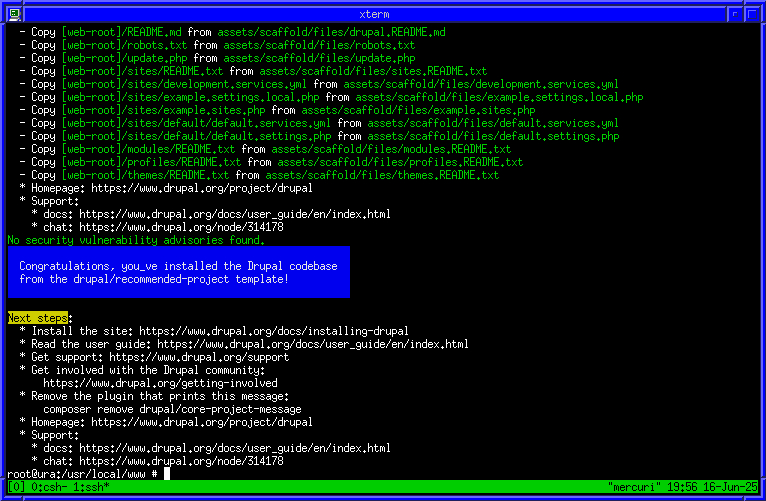Click 'No security vulnerability advisories found.' line
Image resolution: width=766 pixels, height=501 pixels.
[x=136, y=240]
